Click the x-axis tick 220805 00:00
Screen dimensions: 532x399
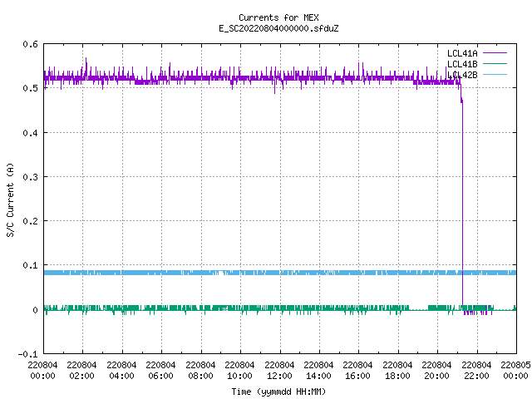point(515,371)
